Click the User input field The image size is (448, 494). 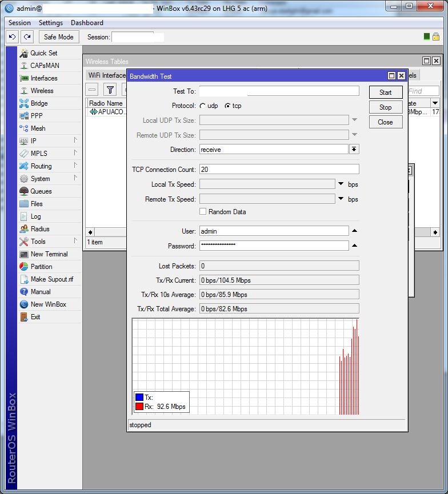pos(274,231)
